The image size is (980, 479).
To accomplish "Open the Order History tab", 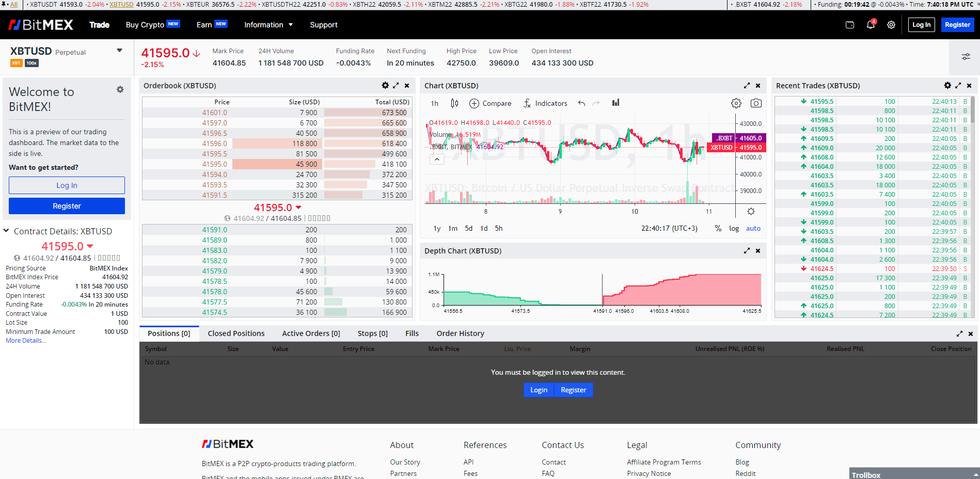I will coord(460,333).
